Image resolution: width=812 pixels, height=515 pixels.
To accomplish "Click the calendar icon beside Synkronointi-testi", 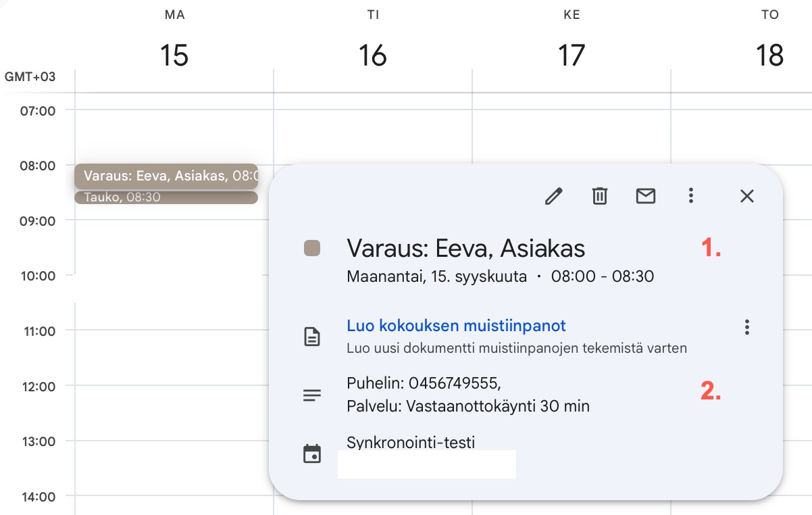I will 311,453.
